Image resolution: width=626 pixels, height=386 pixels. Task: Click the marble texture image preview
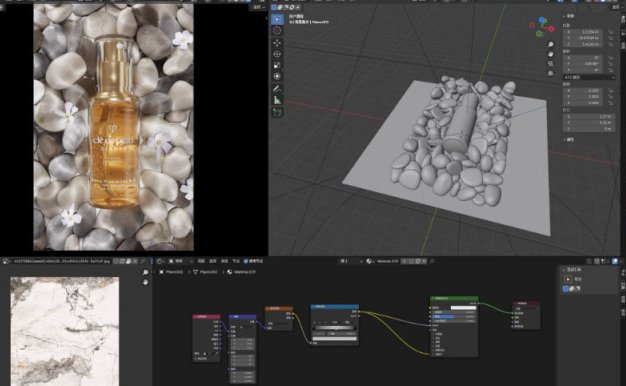tap(64, 331)
